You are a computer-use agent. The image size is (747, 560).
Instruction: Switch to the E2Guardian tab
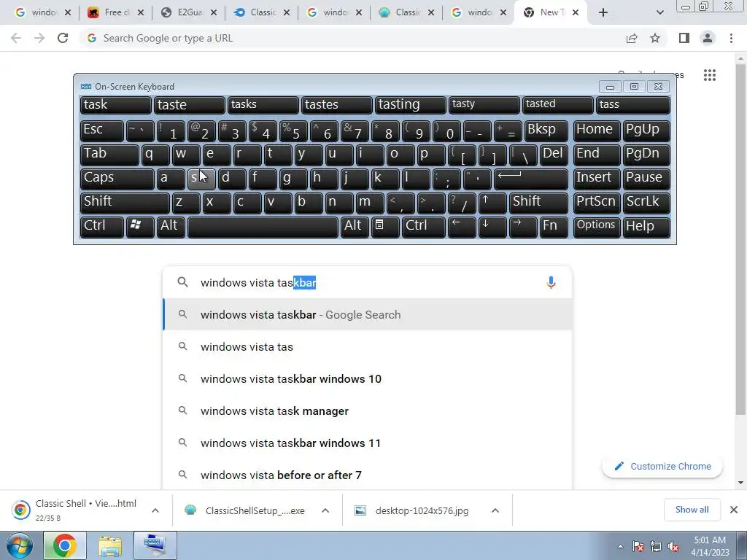click(189, 12)
